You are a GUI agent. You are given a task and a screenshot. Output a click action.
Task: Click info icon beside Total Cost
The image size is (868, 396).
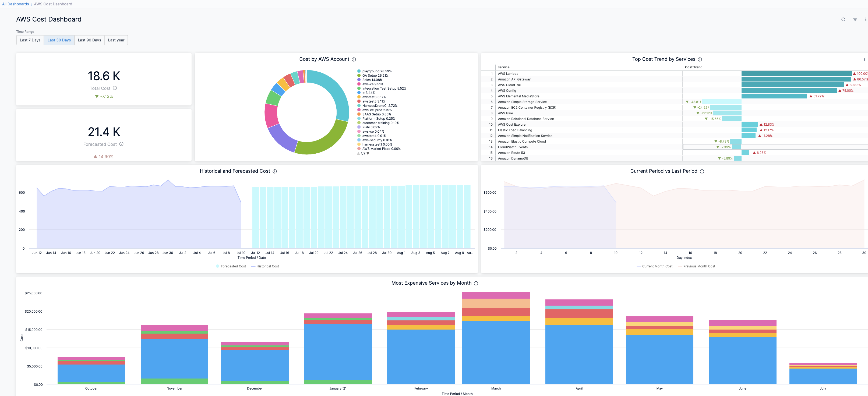(x=115, y=88)
